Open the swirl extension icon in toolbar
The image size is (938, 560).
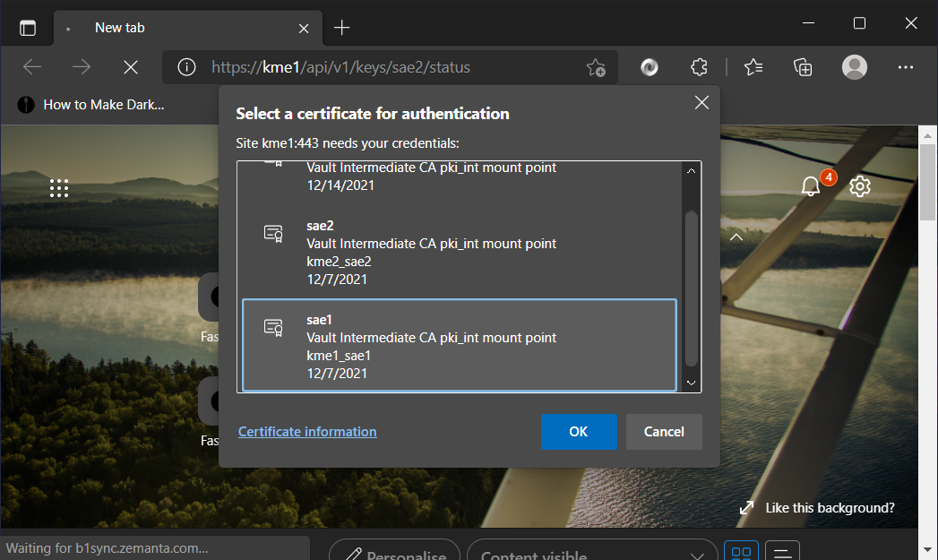pos(649,67)
